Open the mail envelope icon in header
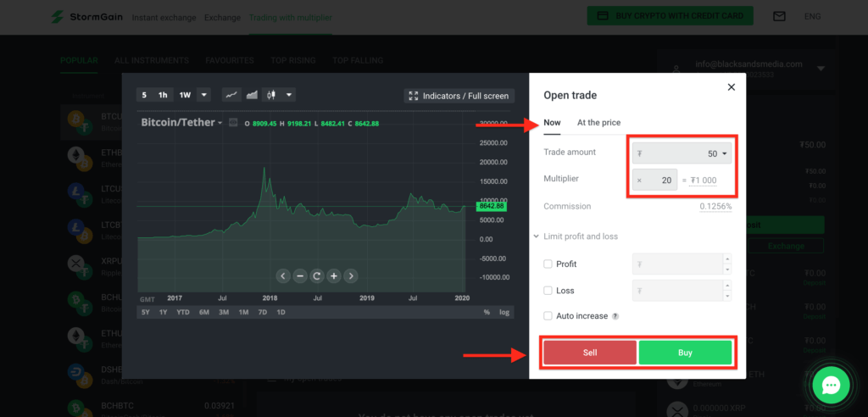Viewport: 868px width, 417px height. (779, 17)
